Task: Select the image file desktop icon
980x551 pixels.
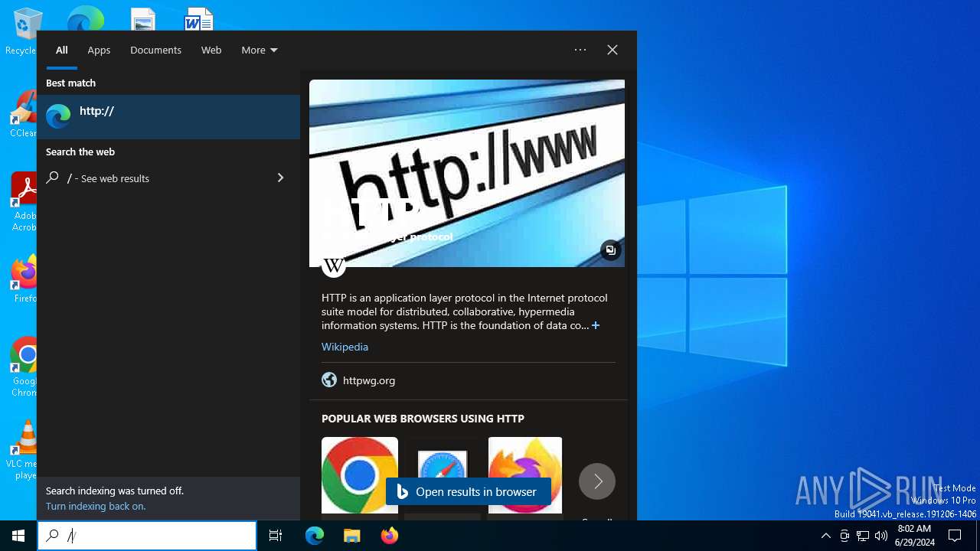Action: 142,18
